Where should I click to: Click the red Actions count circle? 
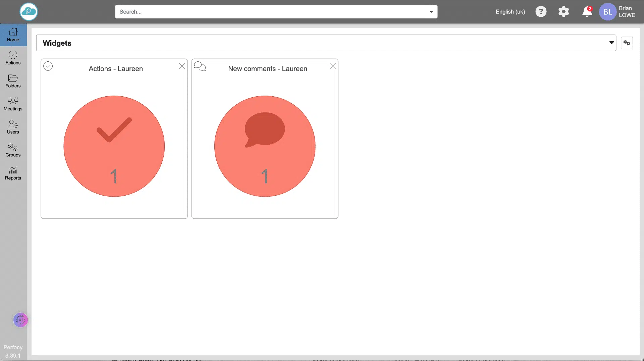coord(114,146)
